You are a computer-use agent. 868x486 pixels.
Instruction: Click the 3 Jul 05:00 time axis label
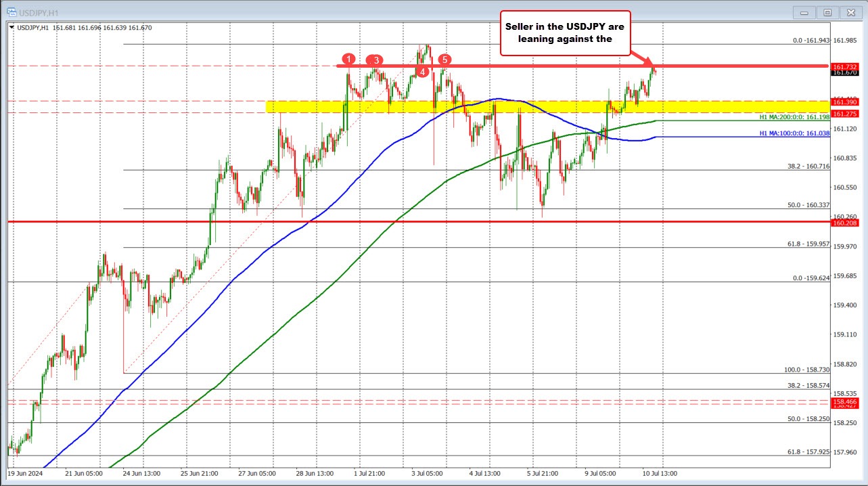point(426,473)
